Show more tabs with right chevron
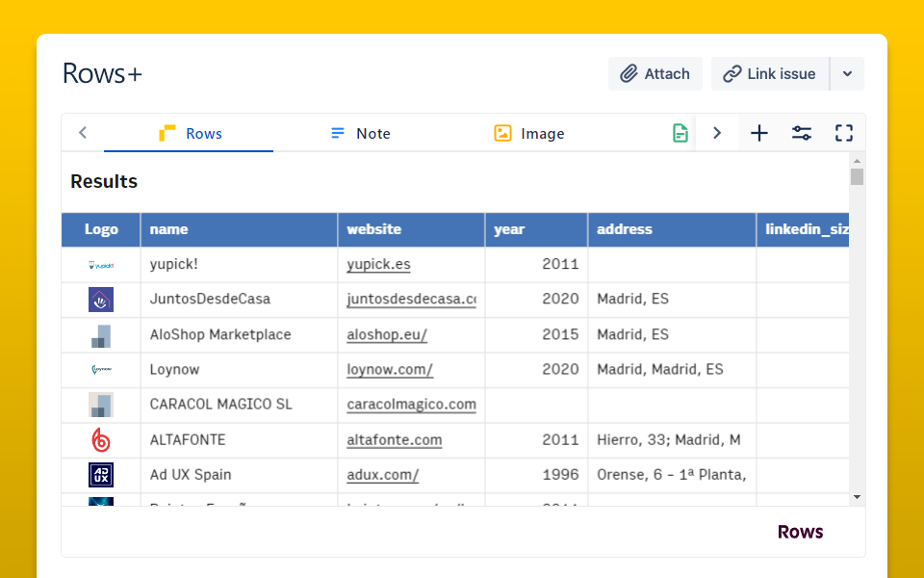The width and height of the screenshot is (924, 578). click(x=717, y=133)
